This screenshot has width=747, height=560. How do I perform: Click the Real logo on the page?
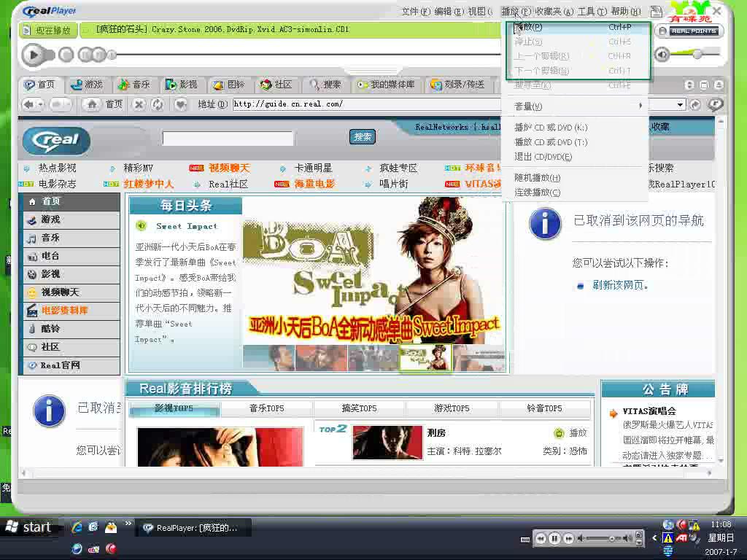click(x=56, y=141)
